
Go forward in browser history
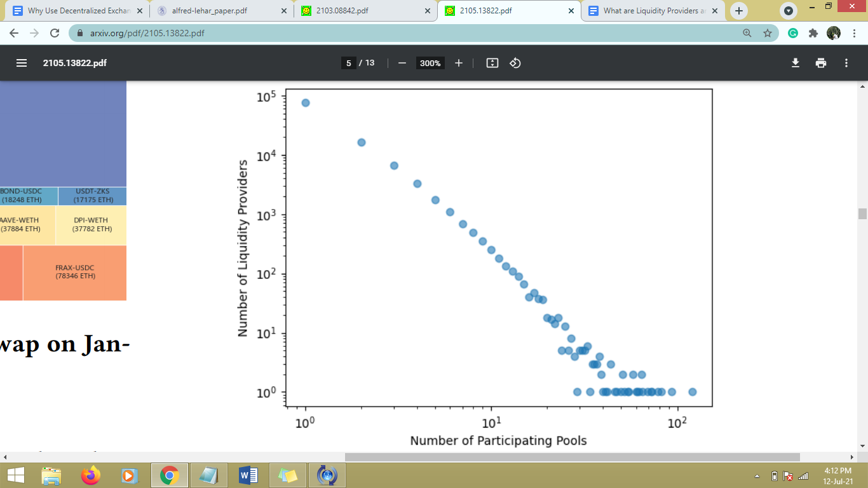(x=34, y=33)
